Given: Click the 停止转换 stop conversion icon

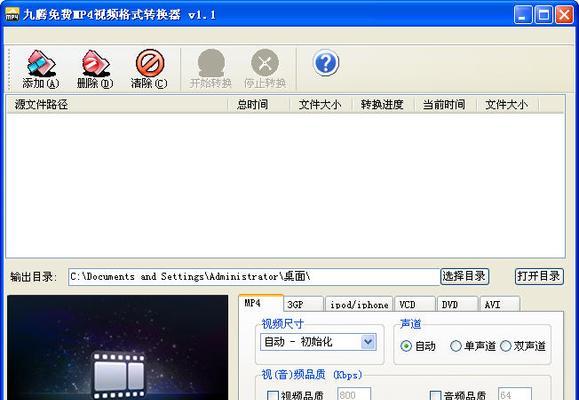Looking at the screenshot, I should click(x=265, y=63).
